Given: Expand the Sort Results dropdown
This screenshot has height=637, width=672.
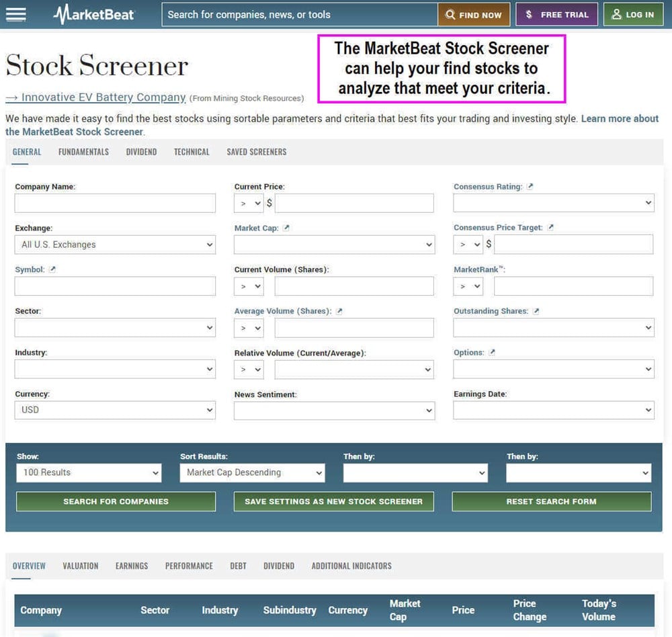Looking at the screenshot, I should [252, 472].
